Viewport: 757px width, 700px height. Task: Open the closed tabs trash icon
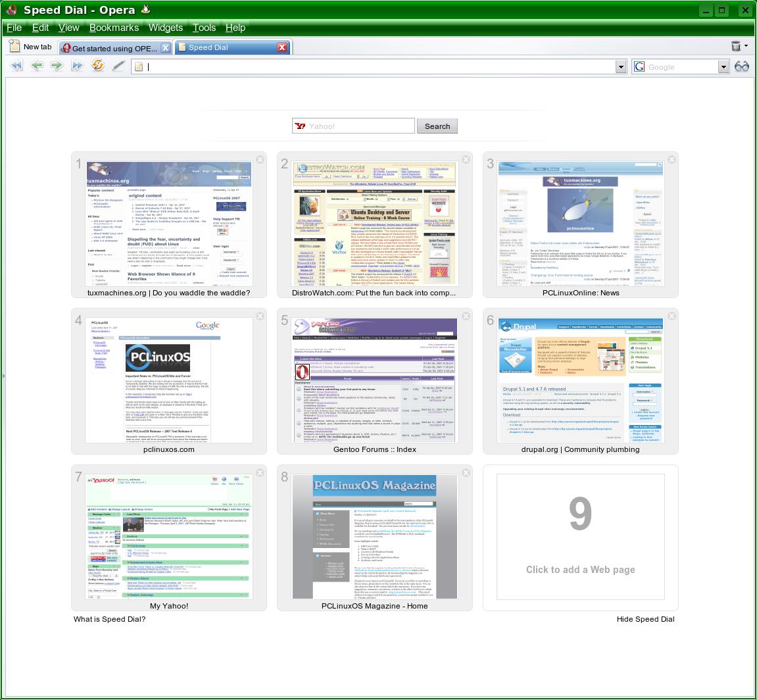(x=736, y=46)
